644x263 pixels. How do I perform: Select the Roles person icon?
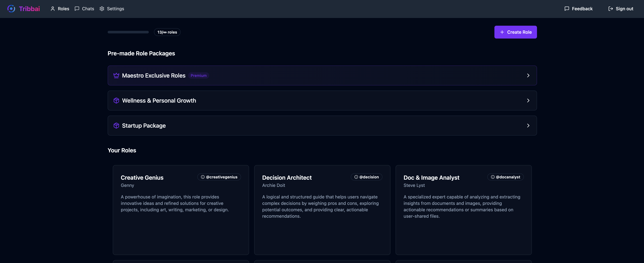(53, 9)
